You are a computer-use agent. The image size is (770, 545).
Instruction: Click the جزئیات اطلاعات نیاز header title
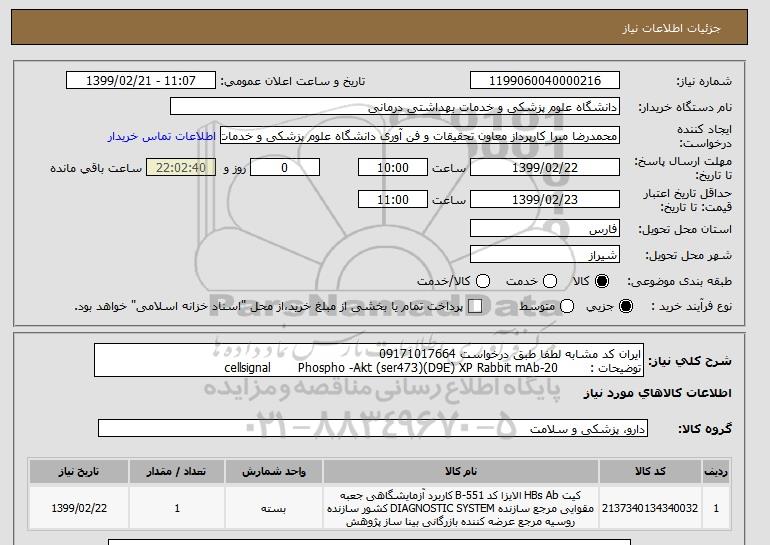click(x=671, y=28)
